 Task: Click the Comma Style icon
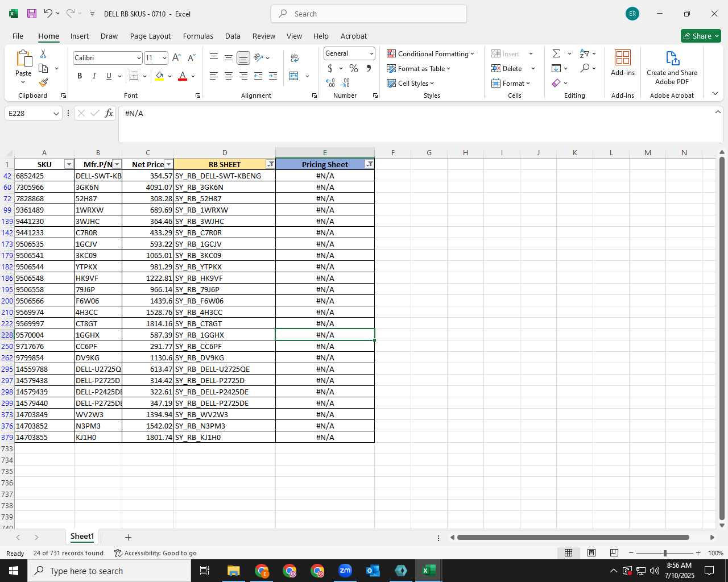[369, 68]
